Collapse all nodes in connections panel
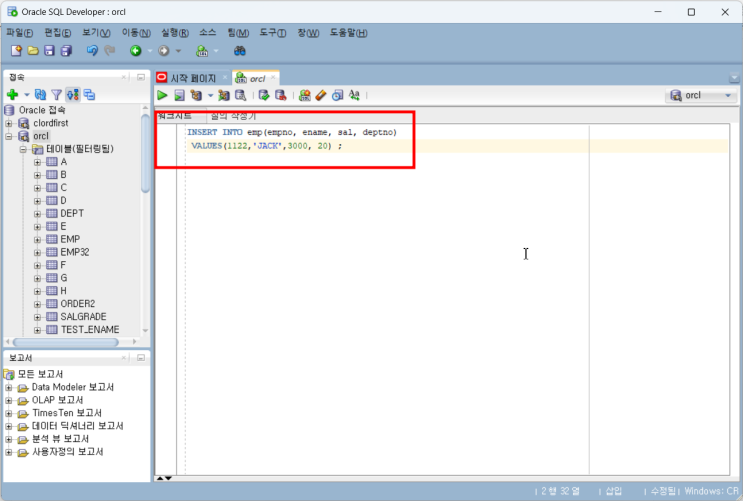Viewport: 743px width, 501px height. coord(89,95)
